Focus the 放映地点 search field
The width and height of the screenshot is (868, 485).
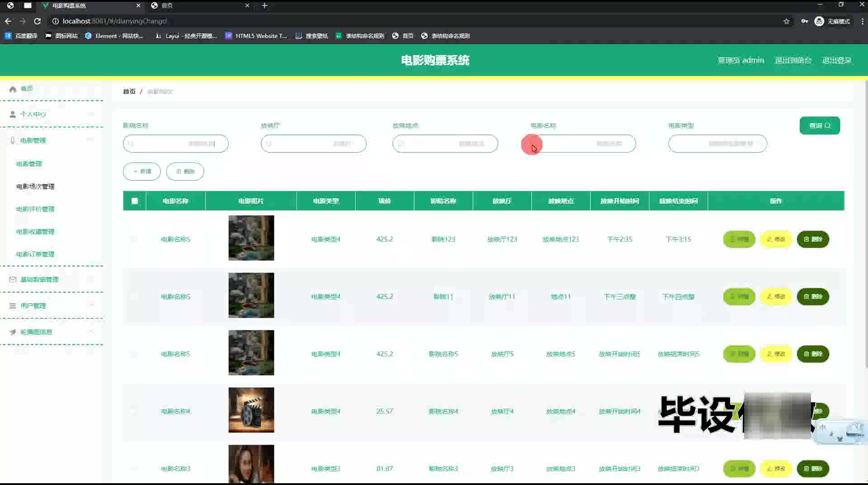pyautogui.click(x=445, y=144)
